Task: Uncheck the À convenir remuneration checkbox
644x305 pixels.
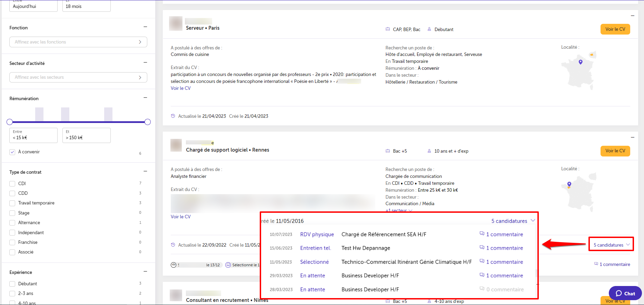Action: pos(12,152)
